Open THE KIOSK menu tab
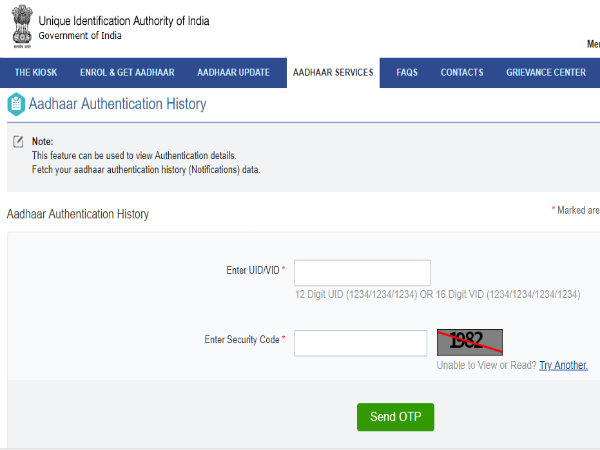 click(37, 73)
